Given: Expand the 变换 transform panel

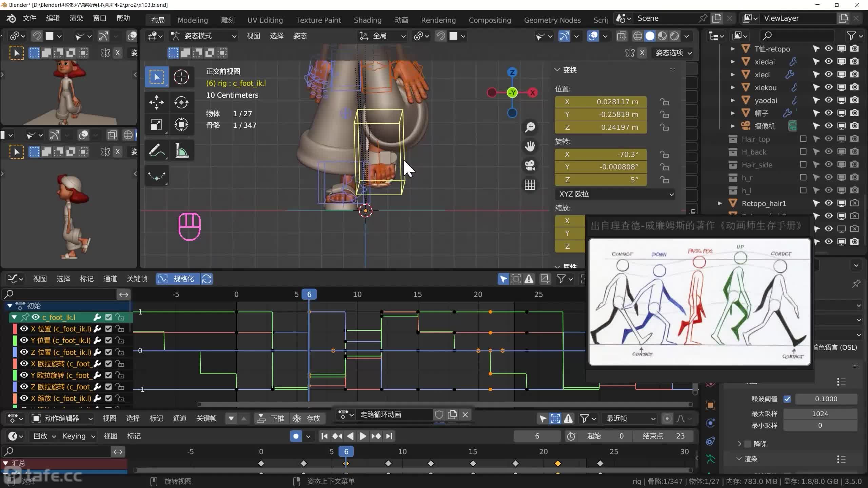Looking at the screenshot, I should pos(557,69).
